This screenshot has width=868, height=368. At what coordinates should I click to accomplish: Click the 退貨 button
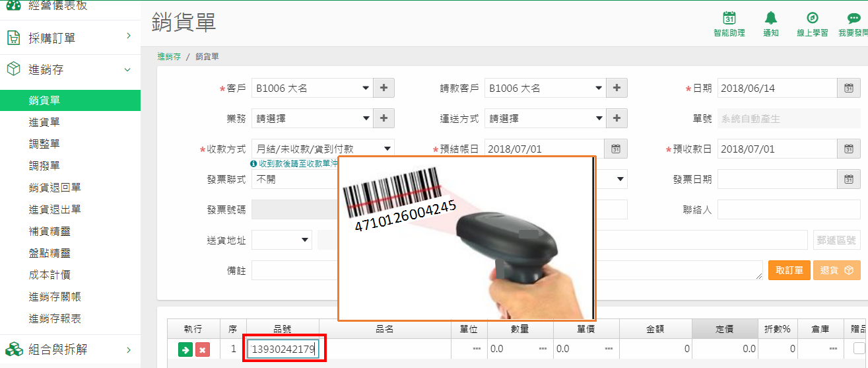coord(836,270)
